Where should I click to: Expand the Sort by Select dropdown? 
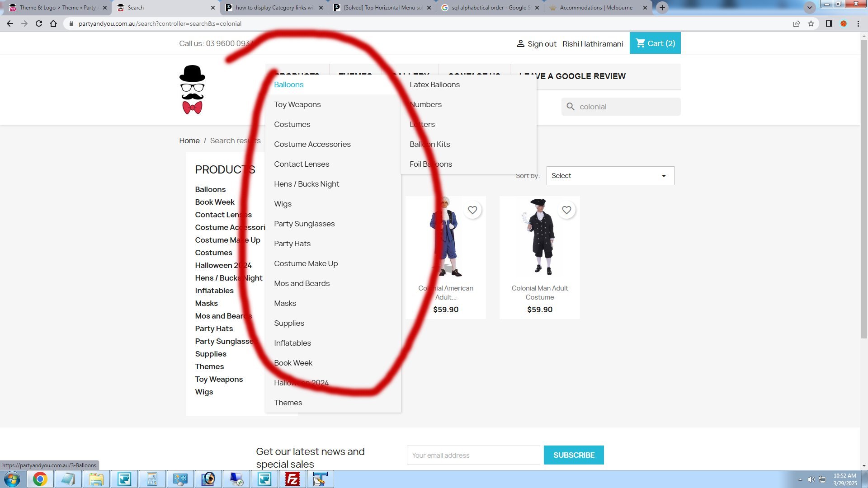tap(610, 176)
